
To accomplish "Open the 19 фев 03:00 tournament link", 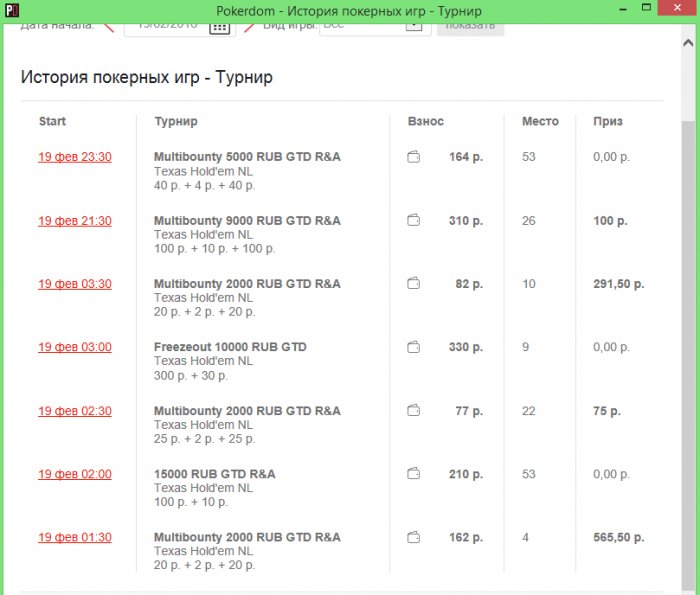I will pos(75,347).
